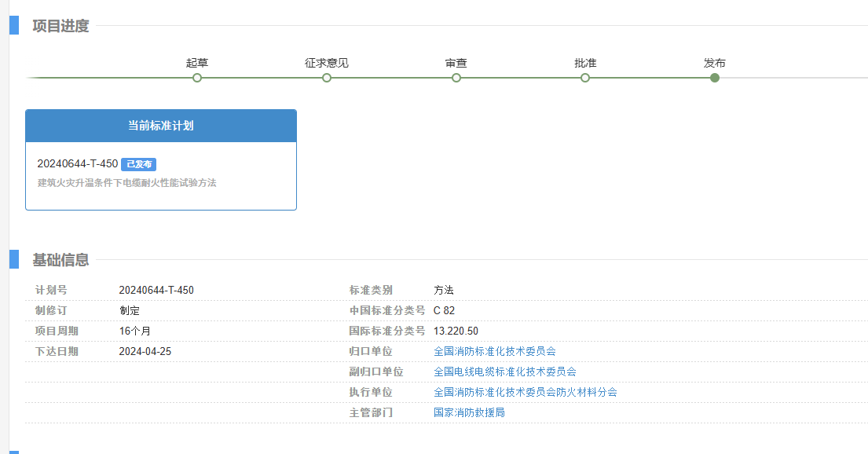Open the 建筑火灾升温条件下电缆耐火性能试验方法 plan title
The width and height of the screenshot is (868, 454).
point(126,183)
